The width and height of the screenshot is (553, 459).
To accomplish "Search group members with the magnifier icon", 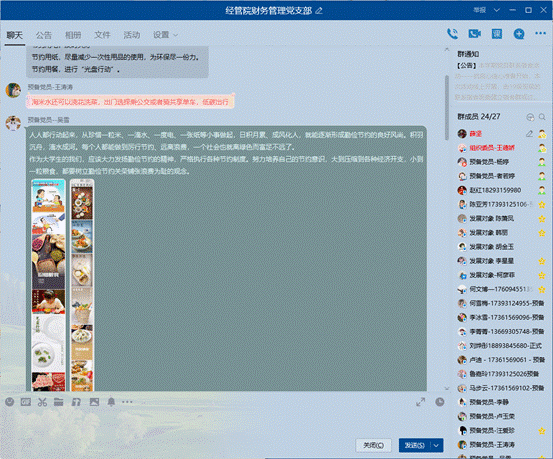I will point(542,117).
